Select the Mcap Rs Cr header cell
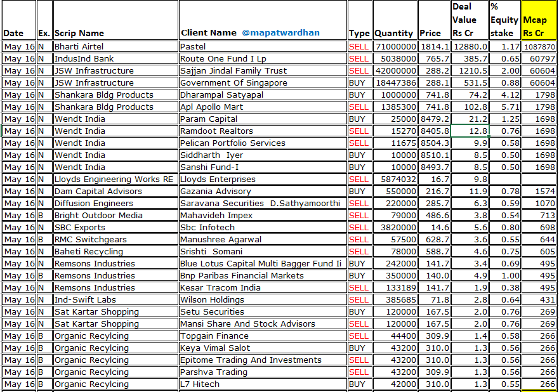559x392 pixels. point(538,20)
